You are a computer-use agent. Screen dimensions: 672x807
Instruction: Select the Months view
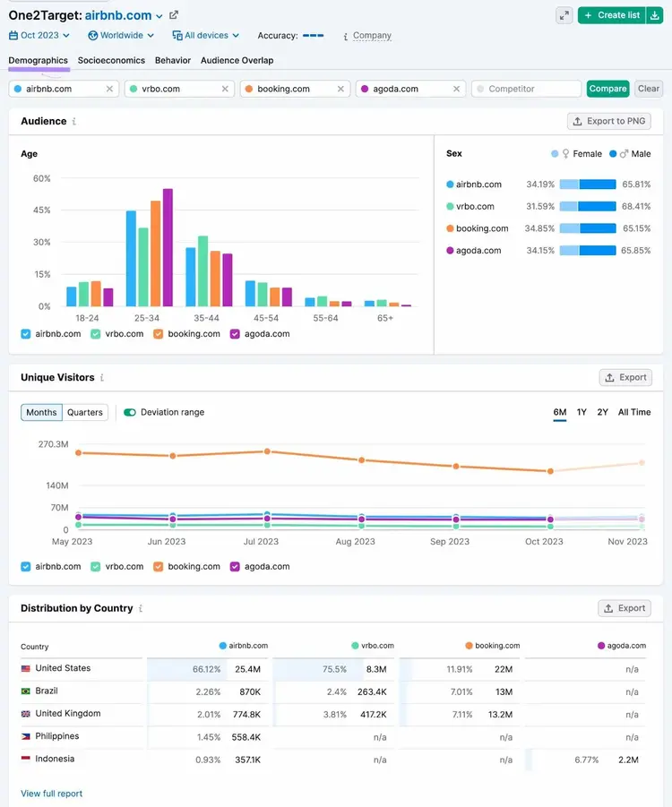coord(42,412)
